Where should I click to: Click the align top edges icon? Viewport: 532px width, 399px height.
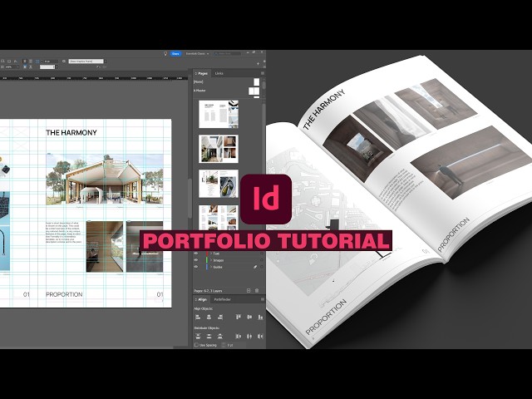point(239,318)
